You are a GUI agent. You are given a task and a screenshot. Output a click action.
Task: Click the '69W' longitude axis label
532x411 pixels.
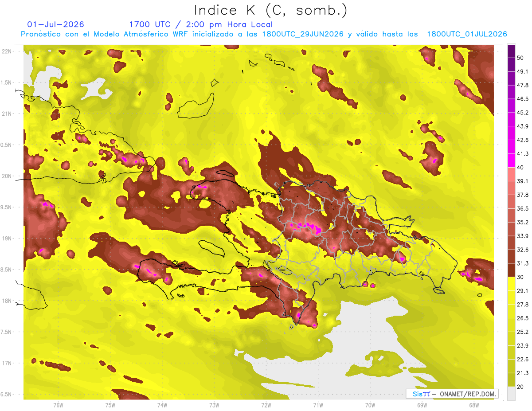tap(422, 405)
